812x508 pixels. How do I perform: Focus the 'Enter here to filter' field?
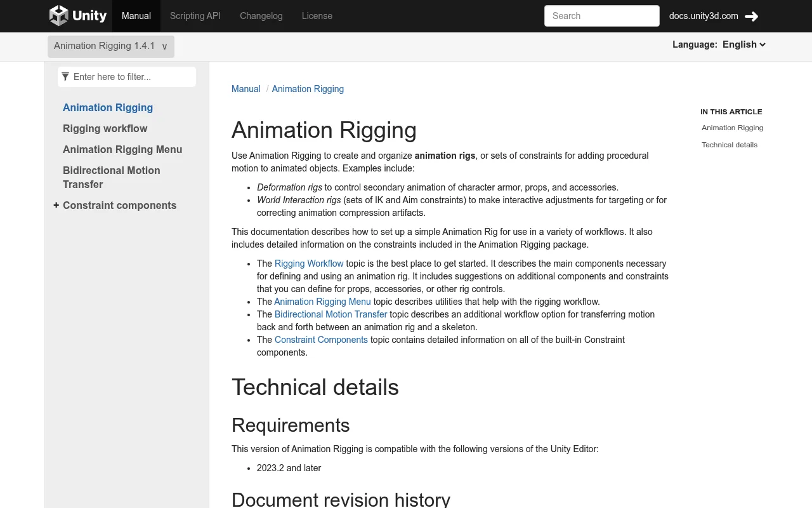[x=127, y=77]
